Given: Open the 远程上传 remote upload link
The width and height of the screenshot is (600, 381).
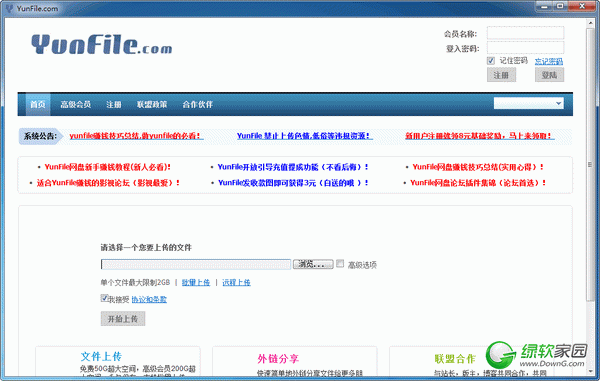Looking at the screenshot, I should [x=236, y=282].
